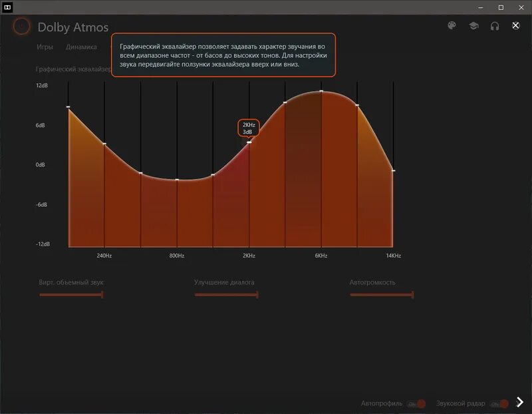Click the 14KHz equalizer band handle
Viewport: 532px width, 414px height.
(x=394, y=170)
